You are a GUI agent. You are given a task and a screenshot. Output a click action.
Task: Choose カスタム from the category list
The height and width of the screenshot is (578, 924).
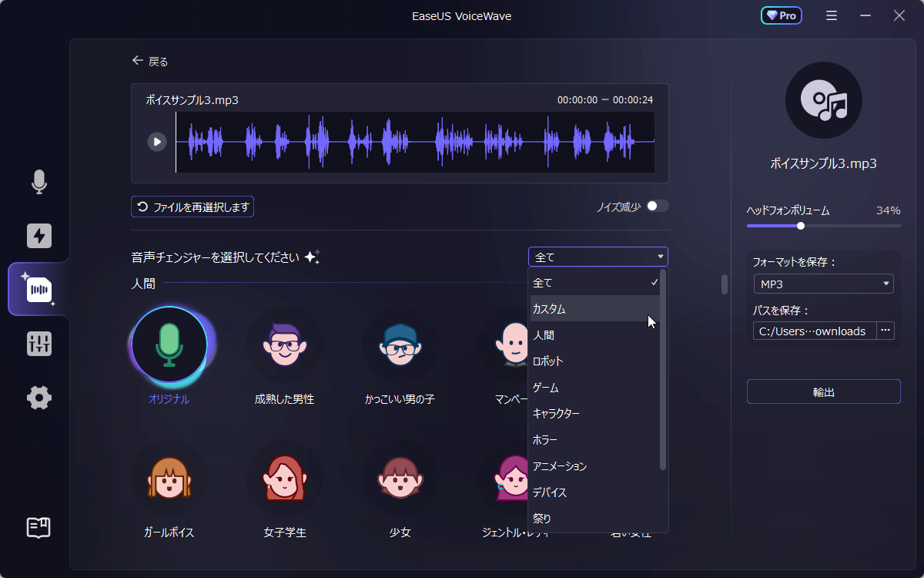[594, 309]
